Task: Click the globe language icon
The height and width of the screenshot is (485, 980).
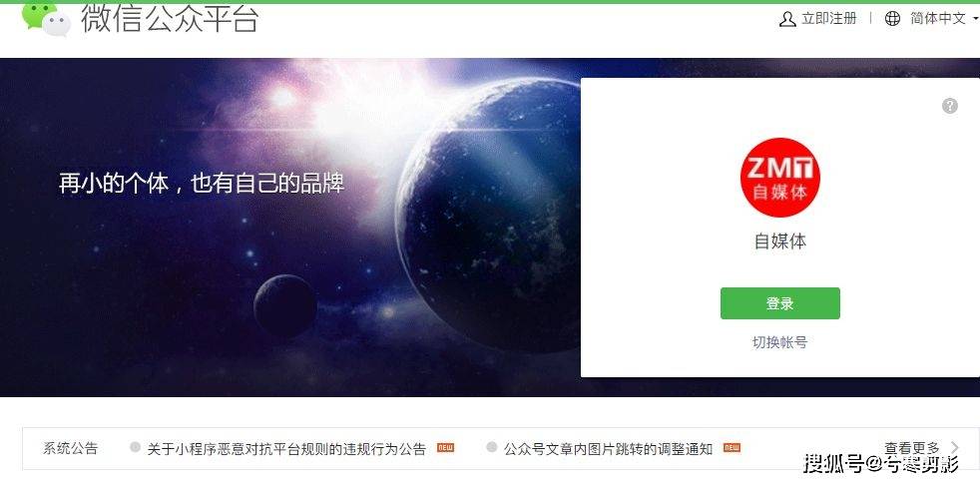Action: pyautogui.click(x=892, y=19)
